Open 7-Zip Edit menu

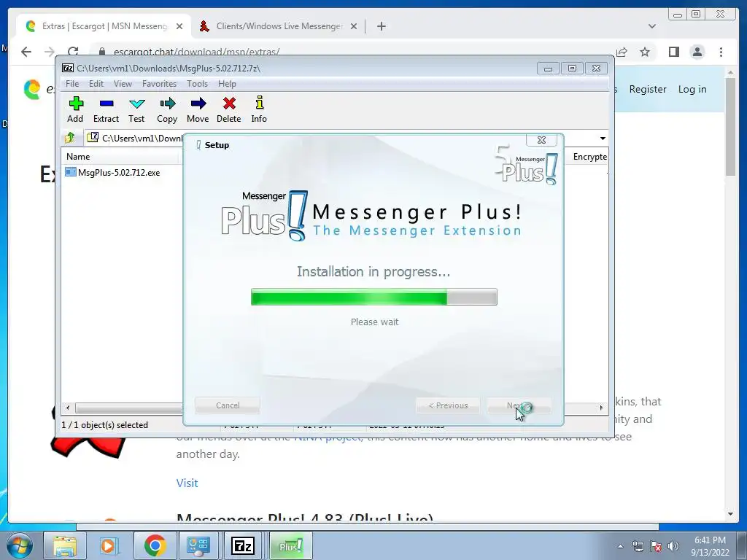coord(96,84)
